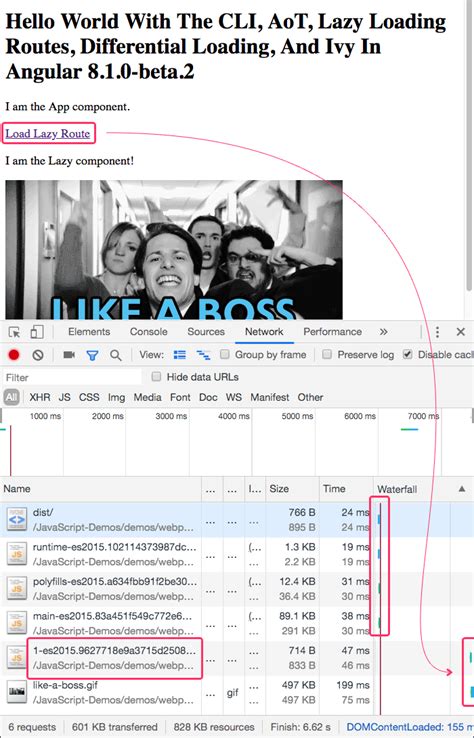
Task: Enable the Preserve log checkbox
Action: [327, 354]
